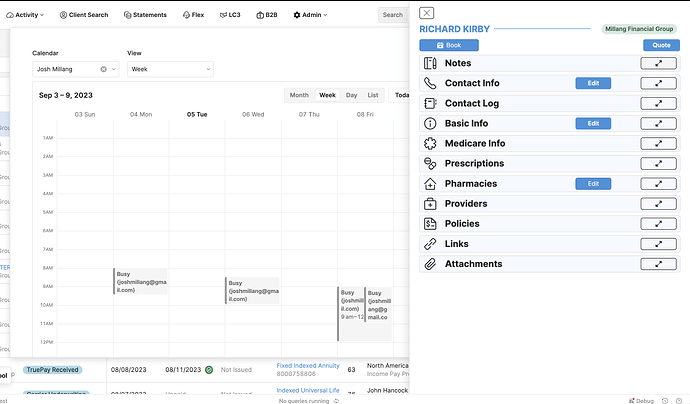The width and height of the screenshot is (690, 404).
Task: Click the green check icon beside 08/11/2023
Action: pos(209,370)
